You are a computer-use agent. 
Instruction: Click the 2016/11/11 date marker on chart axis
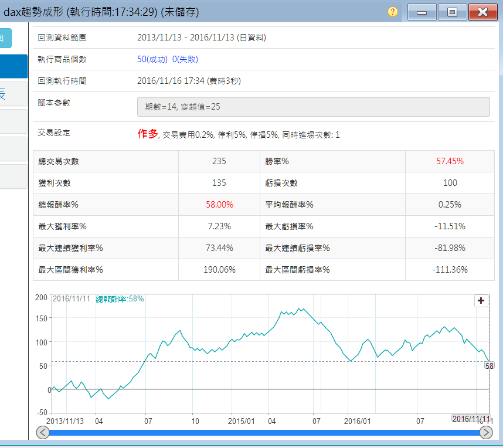tap(470, 418)
